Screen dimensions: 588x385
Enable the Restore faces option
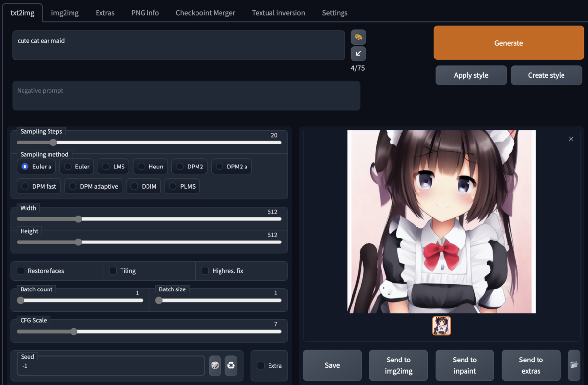(x=20, y=270)
